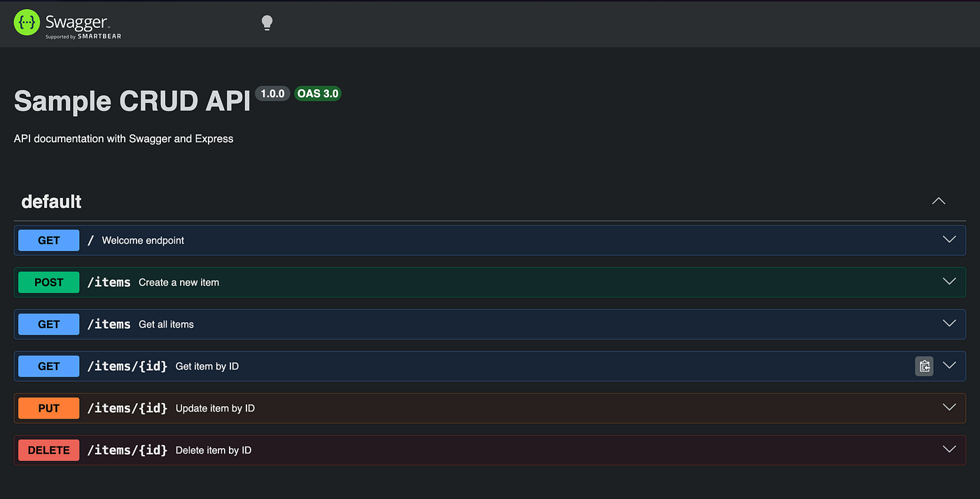Expand the Get all items chevron
The height and width of the screenshot is (499, 980).
pyautogui.click(x=949, y=323)
